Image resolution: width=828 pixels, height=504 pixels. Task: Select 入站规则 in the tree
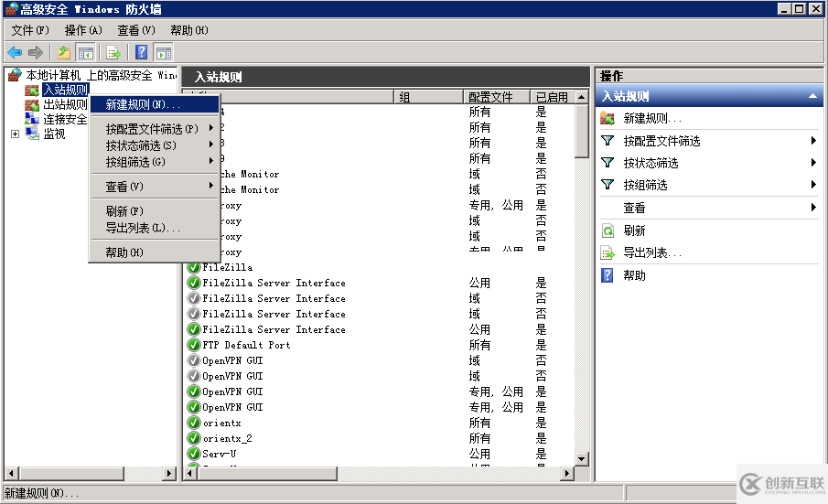tap(66, 90)
